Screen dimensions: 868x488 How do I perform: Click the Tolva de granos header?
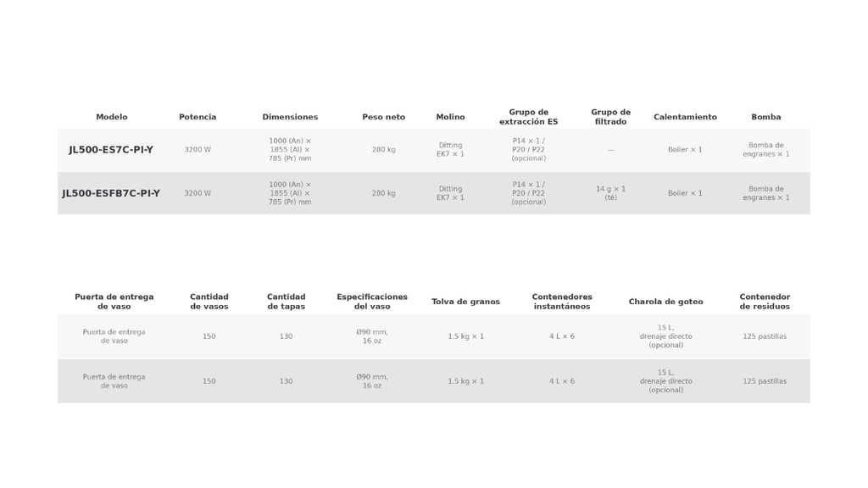(465, 302)
